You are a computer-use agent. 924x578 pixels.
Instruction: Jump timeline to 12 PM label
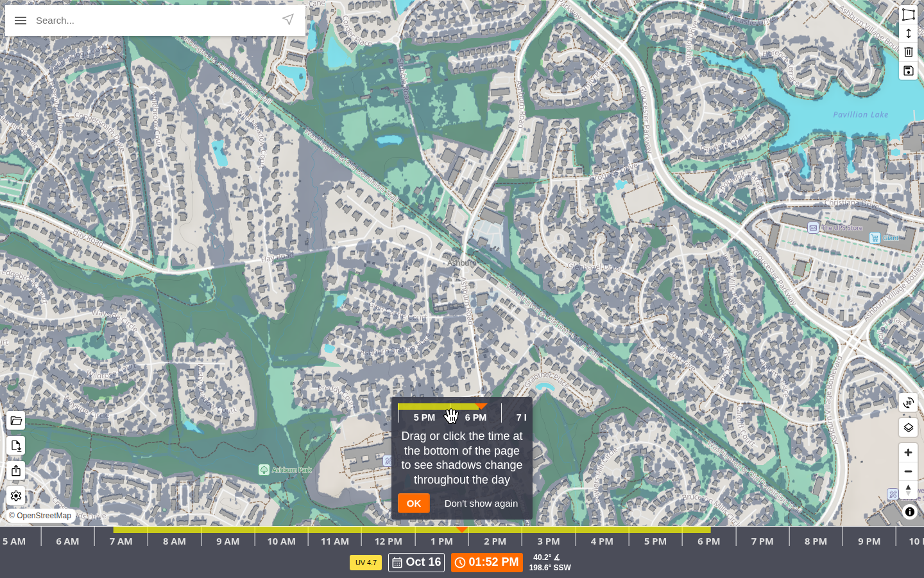tap(388, 541)
